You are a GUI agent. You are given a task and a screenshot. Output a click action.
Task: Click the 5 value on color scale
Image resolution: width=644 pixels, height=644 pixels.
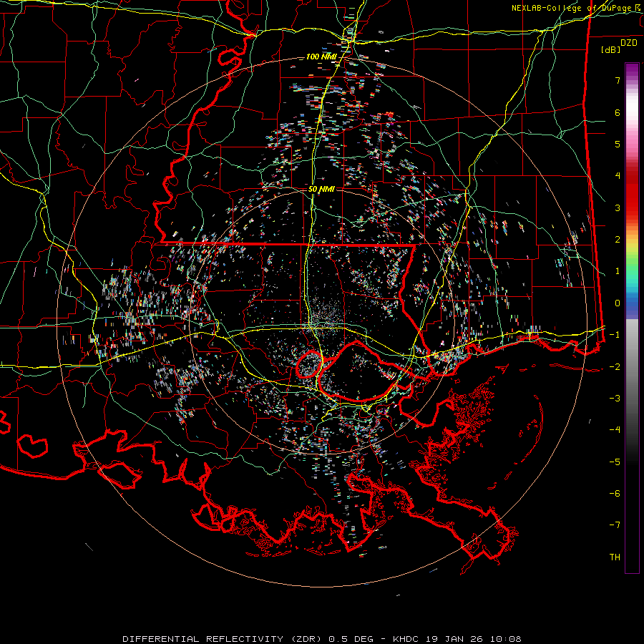(x=618, y=144)
